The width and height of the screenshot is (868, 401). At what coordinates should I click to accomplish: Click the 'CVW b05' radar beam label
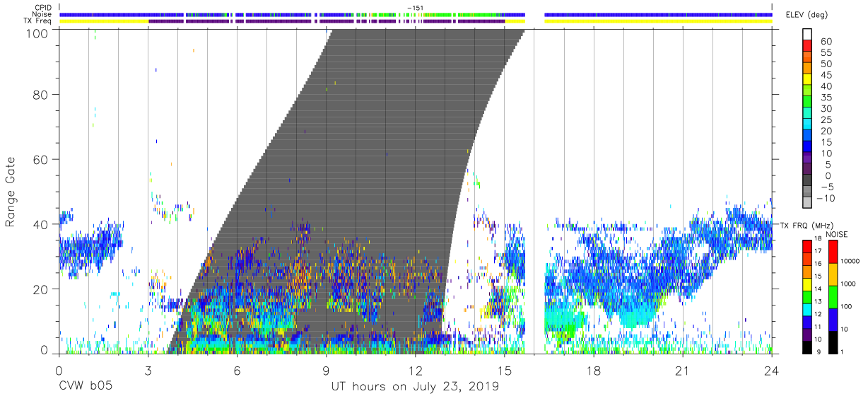[x=86, y=387]
